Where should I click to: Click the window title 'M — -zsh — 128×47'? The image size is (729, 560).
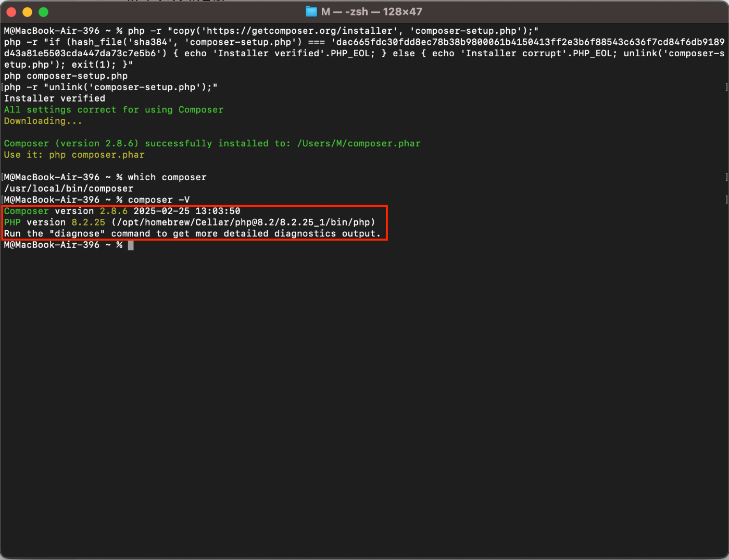click(x=372, y=11)
